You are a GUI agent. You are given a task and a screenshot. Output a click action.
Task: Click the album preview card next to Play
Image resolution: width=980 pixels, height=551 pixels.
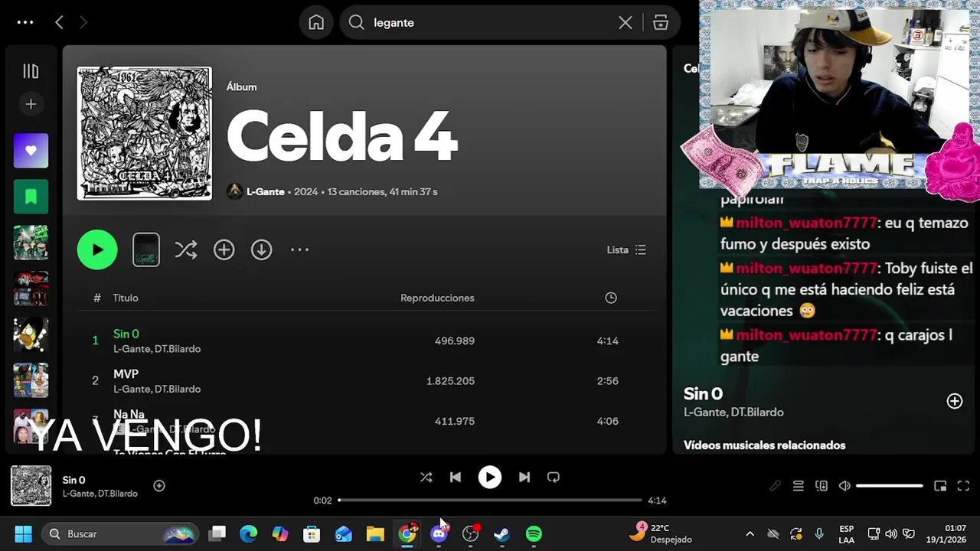146,249
